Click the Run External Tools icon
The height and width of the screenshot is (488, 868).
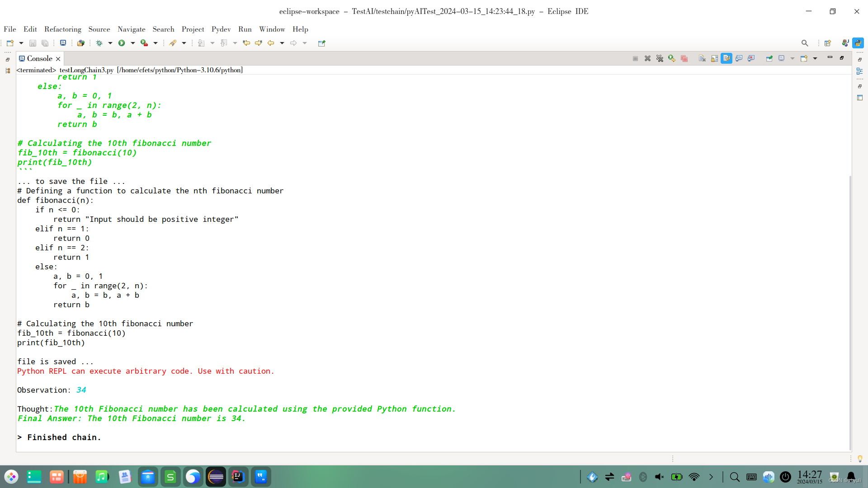(144, 43)
